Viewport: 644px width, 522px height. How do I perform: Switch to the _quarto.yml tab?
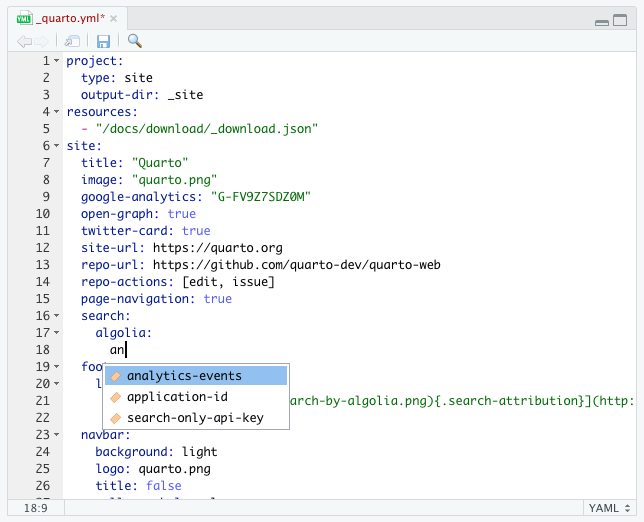[68, 18]
